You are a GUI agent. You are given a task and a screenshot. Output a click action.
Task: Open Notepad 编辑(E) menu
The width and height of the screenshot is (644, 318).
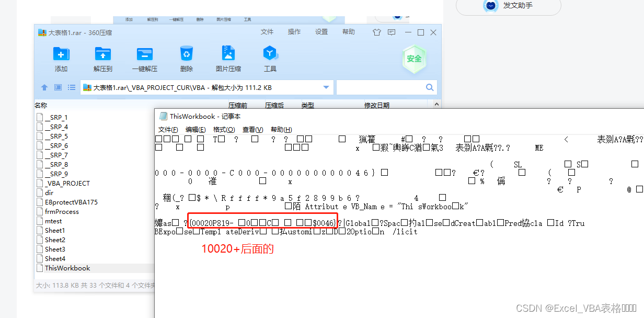(x=195, y=130)
